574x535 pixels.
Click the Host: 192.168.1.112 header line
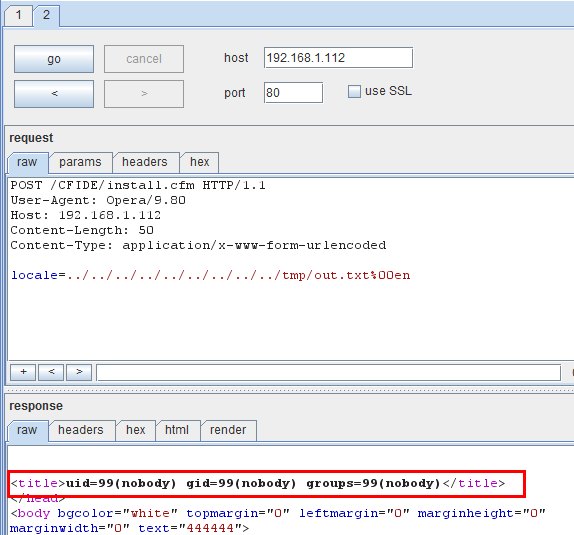(86, 215)
